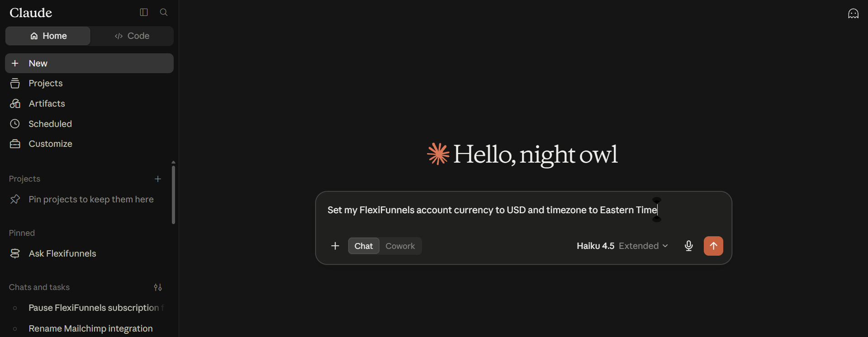Screen dimensions: 868x337
Task: Select Chat mode in composer
Action: tap(364, 246)
